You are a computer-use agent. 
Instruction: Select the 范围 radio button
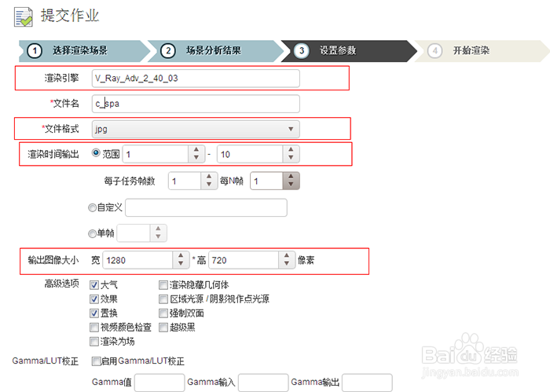click(96, 153)
